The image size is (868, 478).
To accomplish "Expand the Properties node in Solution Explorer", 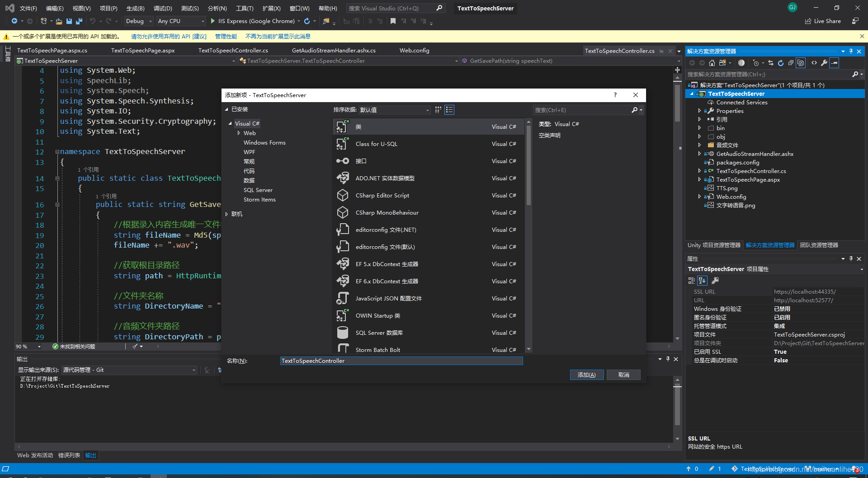I will (x=699, y=111).
